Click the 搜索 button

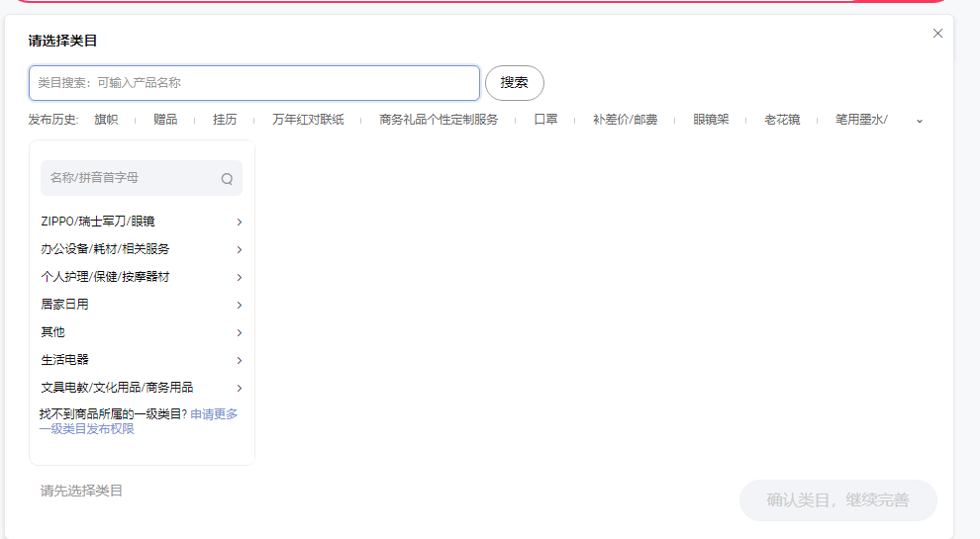click(x=514, y=83)
